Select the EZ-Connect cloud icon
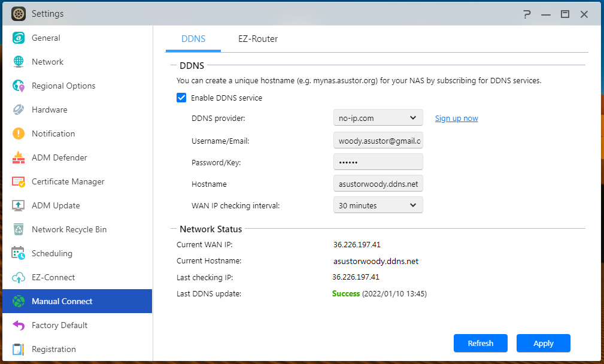This screenshot has width=604, height=364. (19, 277)
